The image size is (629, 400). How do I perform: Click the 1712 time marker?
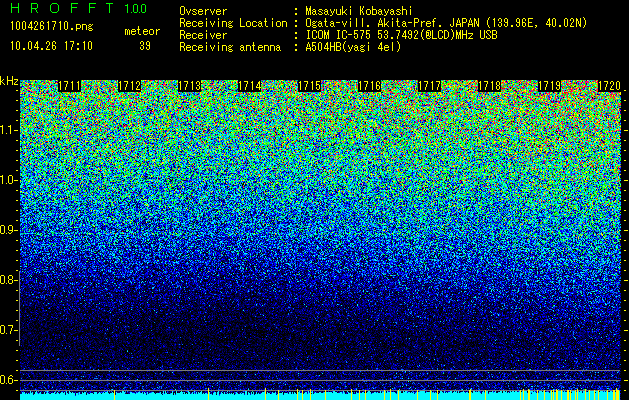coord(130,86)
